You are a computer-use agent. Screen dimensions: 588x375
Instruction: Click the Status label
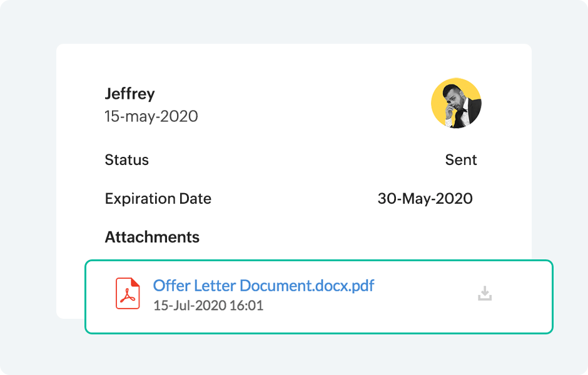pos(126,160)
